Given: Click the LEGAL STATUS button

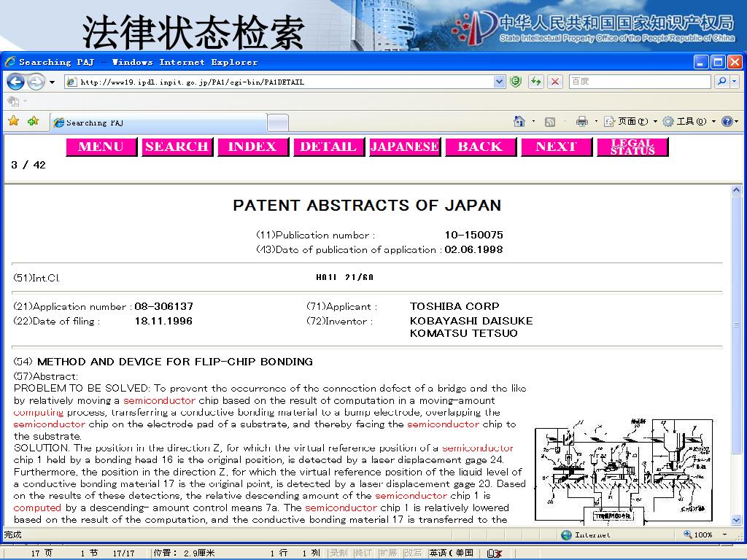Looking at the screenshot, I should [x=632, y=147].
